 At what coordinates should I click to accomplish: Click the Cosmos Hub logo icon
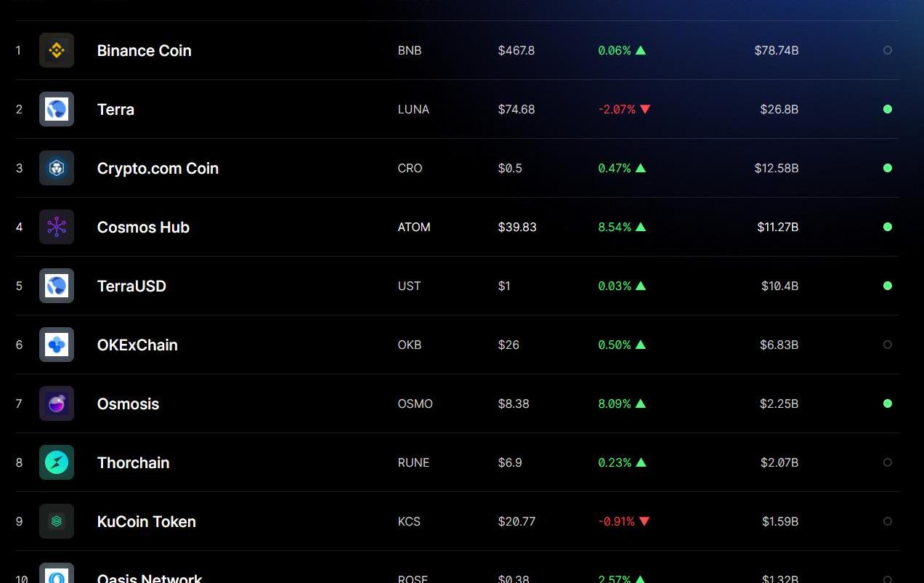click(57, 227)
